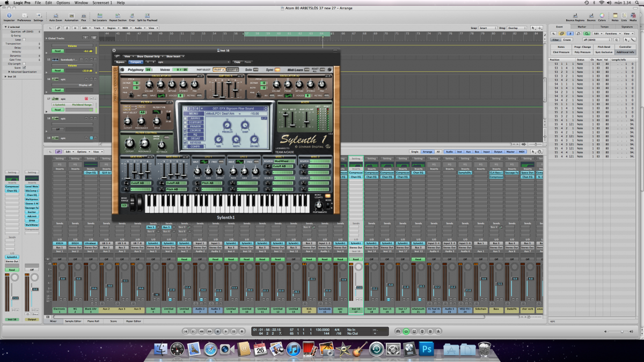Click the 1 Sylenth1 automation parameter field
644x362 pixels.
[x=72, y=104]
